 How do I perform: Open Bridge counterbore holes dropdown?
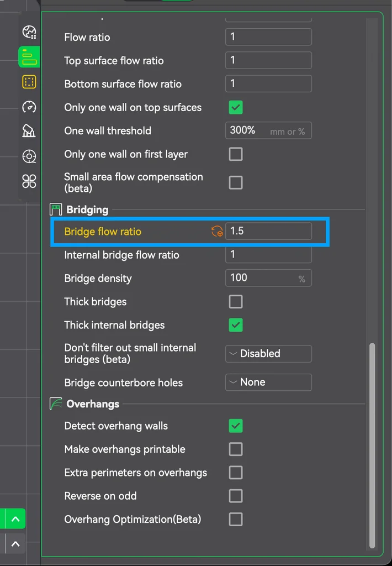click(268, 382)
